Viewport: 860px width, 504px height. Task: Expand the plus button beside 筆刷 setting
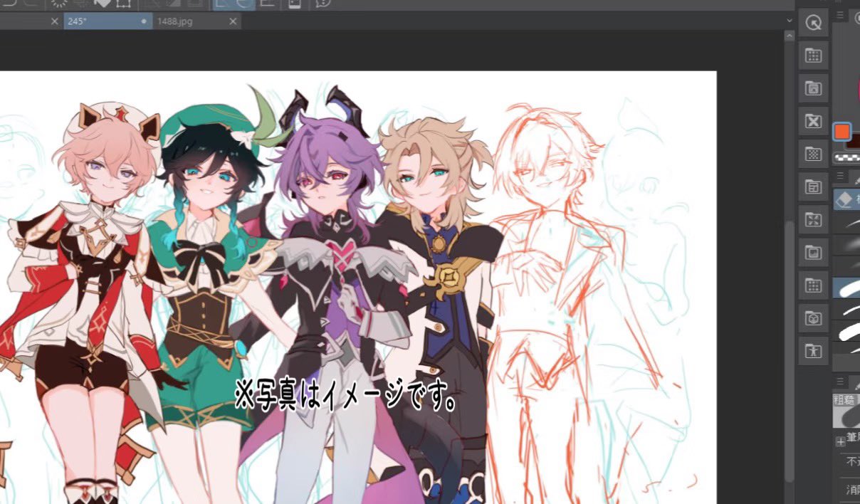coord(839,442)
